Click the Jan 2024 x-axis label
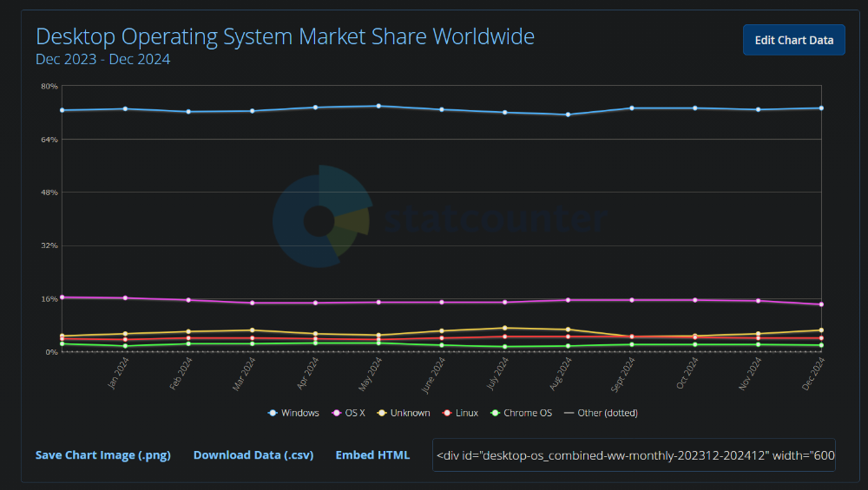The width and height of the screenshot is (868, 490). pyautogui.click(x=118, y=373)
